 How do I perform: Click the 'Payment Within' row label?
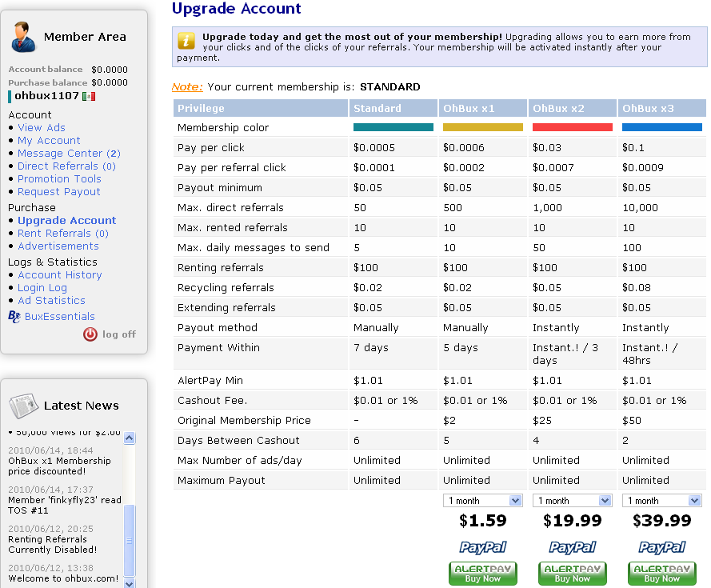(218, 347)
